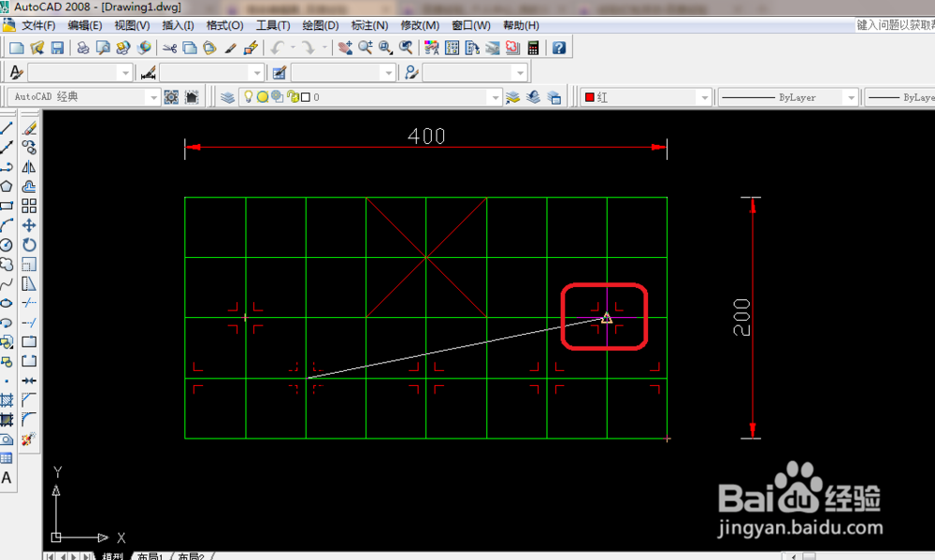Viewport: 935px width, 560px height.
Task: Open the text style dropdown
Action: (125, 73)
